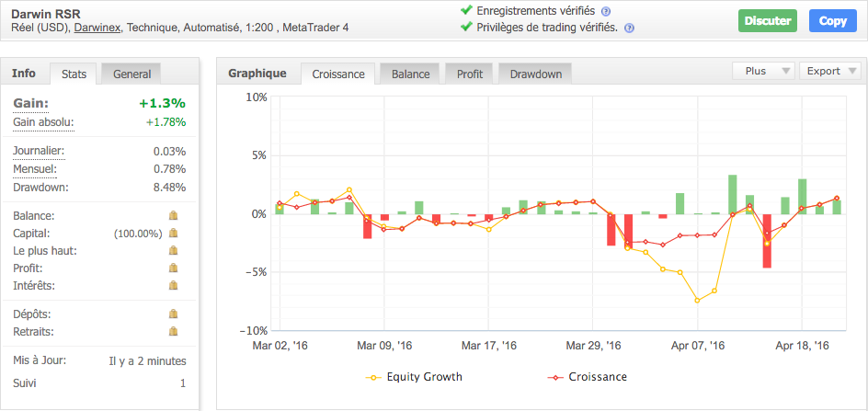Screen dimensions: 868x411
Task: Click the lock icon next to Dépôts
Action: pos(173,314)
